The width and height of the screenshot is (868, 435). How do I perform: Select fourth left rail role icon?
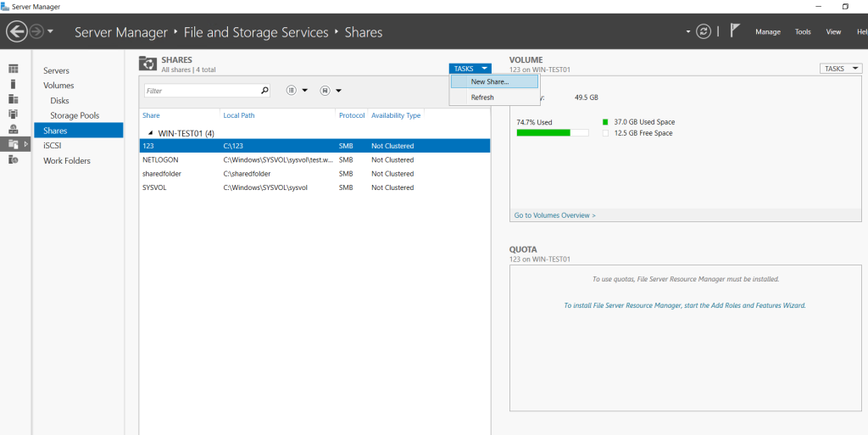click(14, 114)
